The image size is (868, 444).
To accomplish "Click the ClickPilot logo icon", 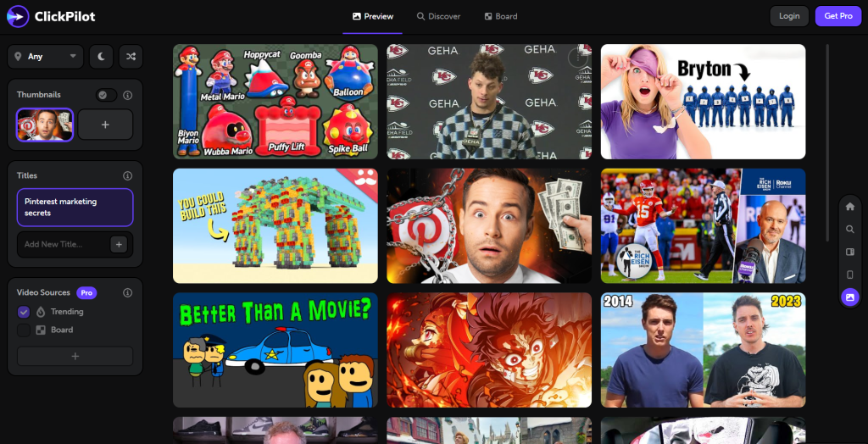I will pyautogui.click(x=18, y=16).
